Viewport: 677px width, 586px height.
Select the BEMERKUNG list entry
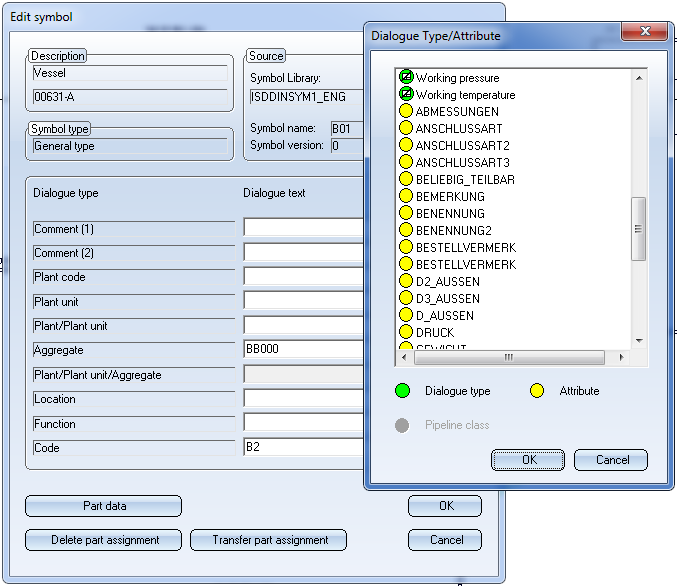click(x=450, y=197)
